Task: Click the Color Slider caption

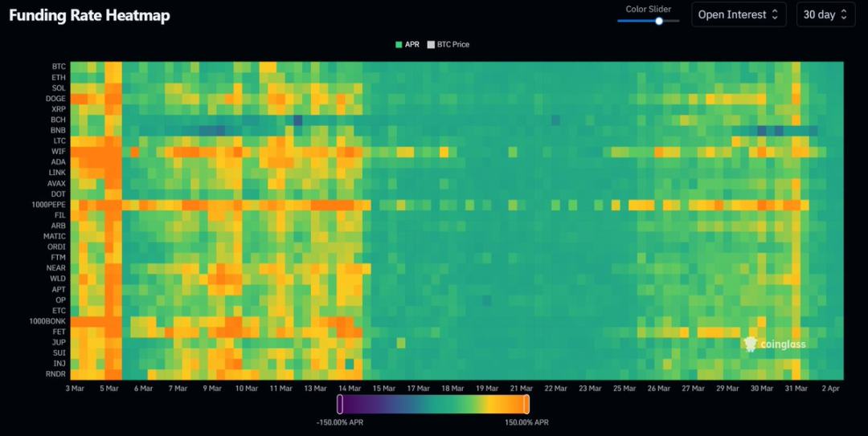Action: point(649,9)
